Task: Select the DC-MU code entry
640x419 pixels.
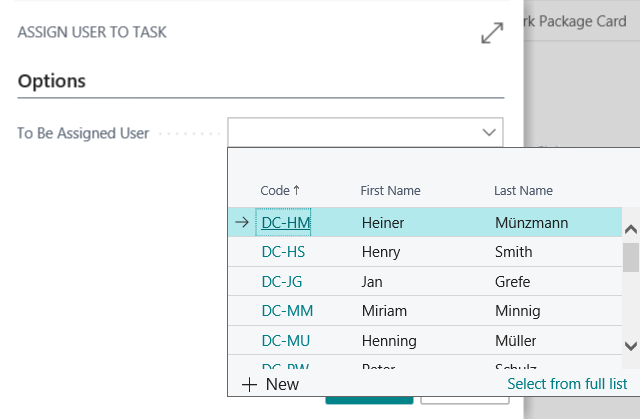Action: click(285, 342)
